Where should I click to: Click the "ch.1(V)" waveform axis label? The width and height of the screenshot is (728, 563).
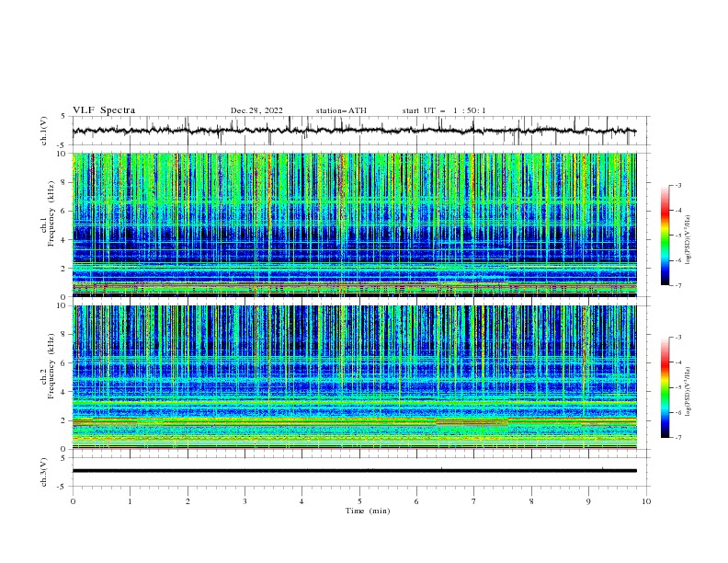pyautogui.click(x=44, y=131)
